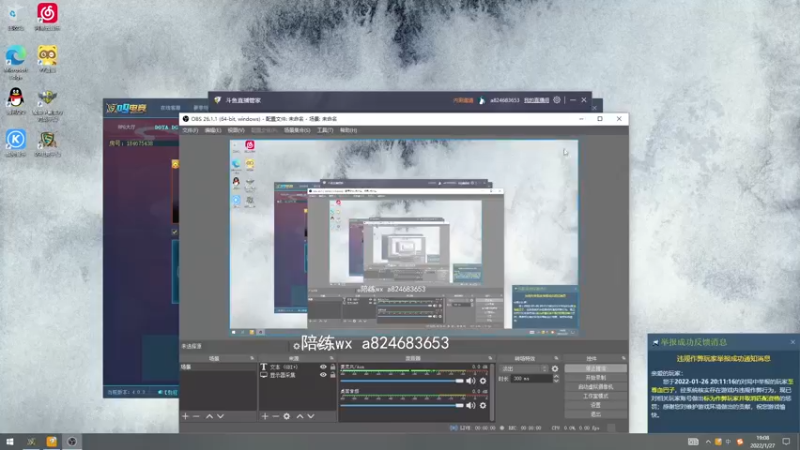Remove the selected source with the minus button
This screenshot has width=800, height=450.
click(x=276, y=416)
